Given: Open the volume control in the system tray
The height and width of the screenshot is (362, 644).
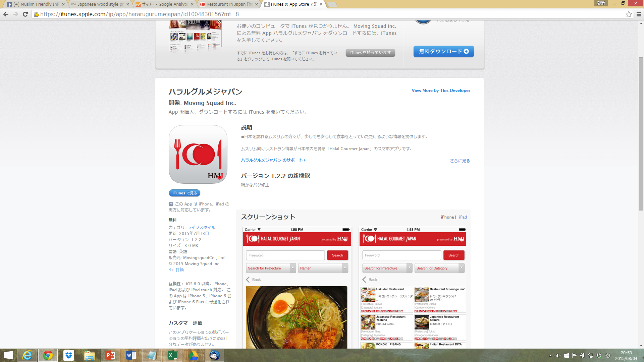Looking at the screenshot, I should pyautogui.click(x=558, y=356).
